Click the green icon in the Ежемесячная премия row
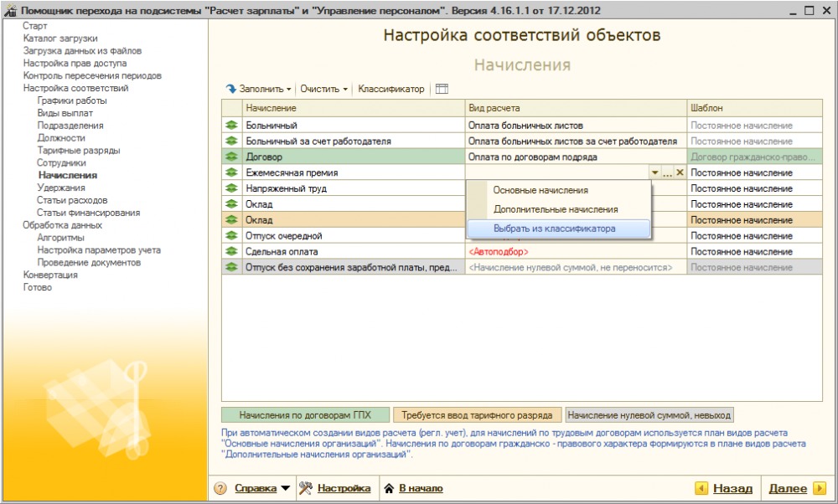The height and width of the screenshot is (504, 838). 231,172
